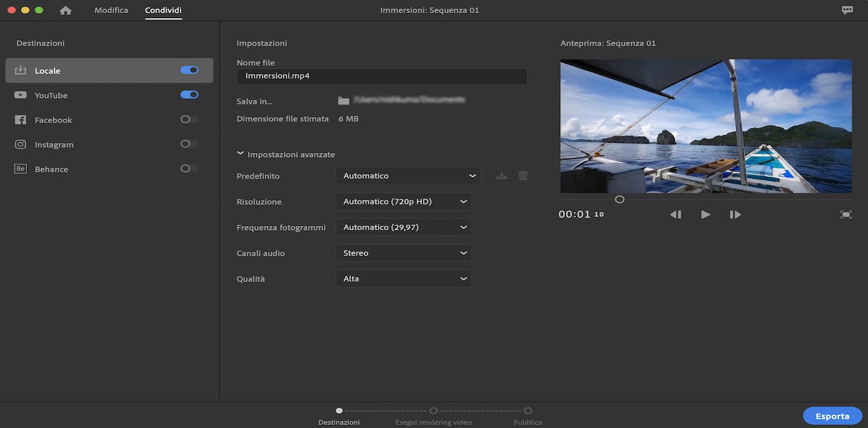Collapse the Impostazioni avanzate section
Viewport: 868px width, 428px height.
(x=240, y=154)
